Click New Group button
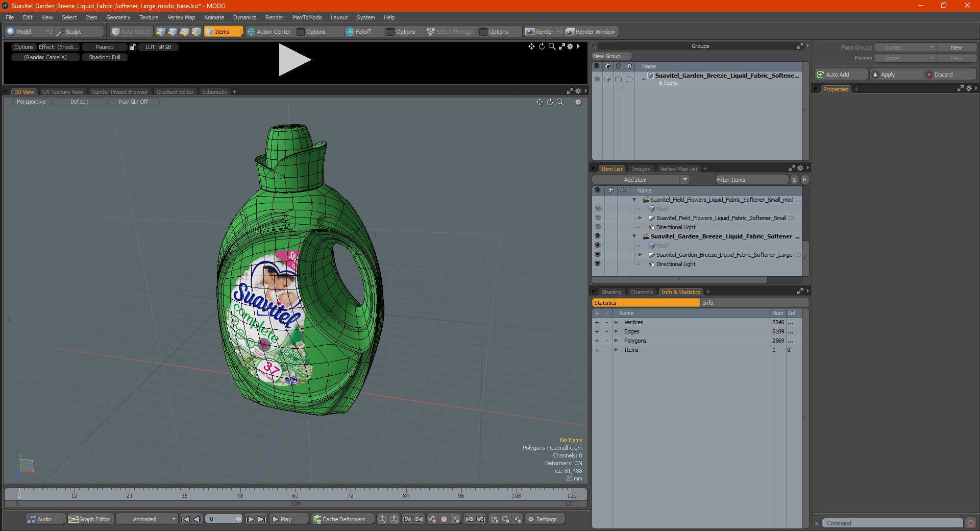Viewport: 980px width, 531px height. click(x=611, y=56)
